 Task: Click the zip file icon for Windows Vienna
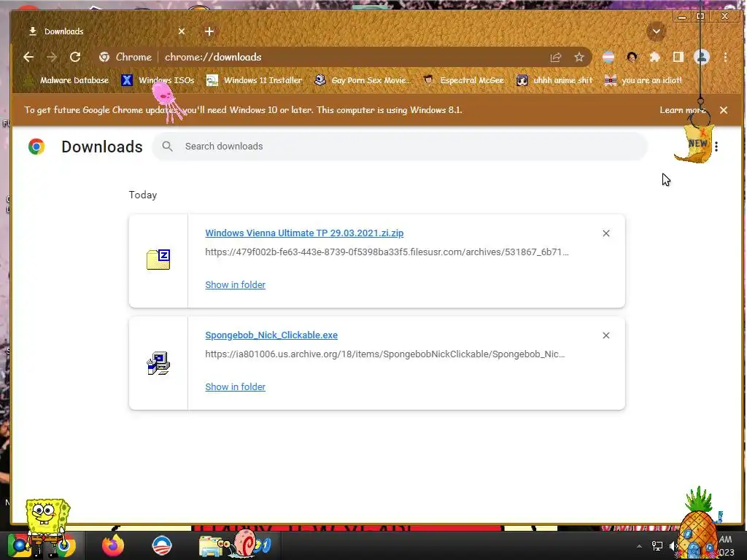coord(158,260)
